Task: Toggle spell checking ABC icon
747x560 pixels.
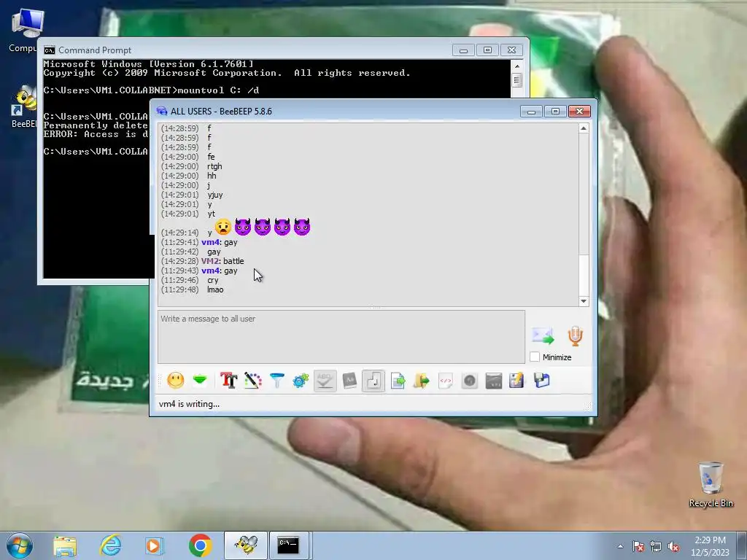Action: [325, 381]
